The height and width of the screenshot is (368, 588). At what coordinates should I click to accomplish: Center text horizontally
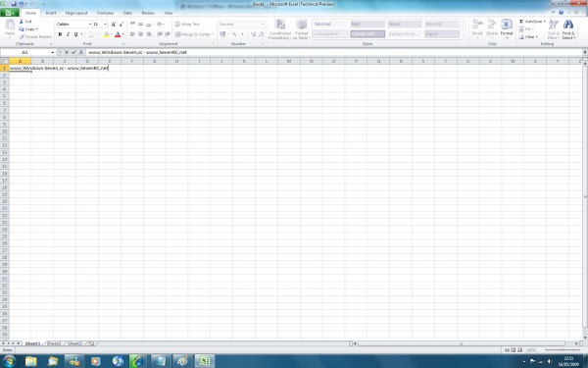pos(140,34)
